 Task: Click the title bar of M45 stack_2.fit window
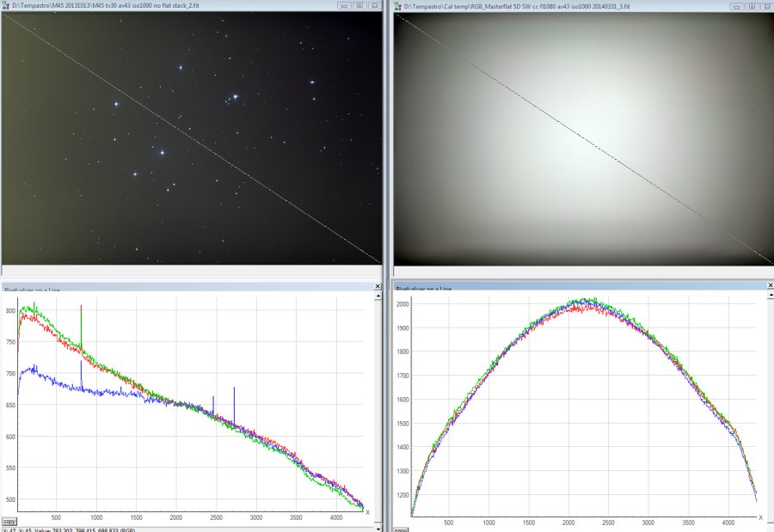(192, 5)
